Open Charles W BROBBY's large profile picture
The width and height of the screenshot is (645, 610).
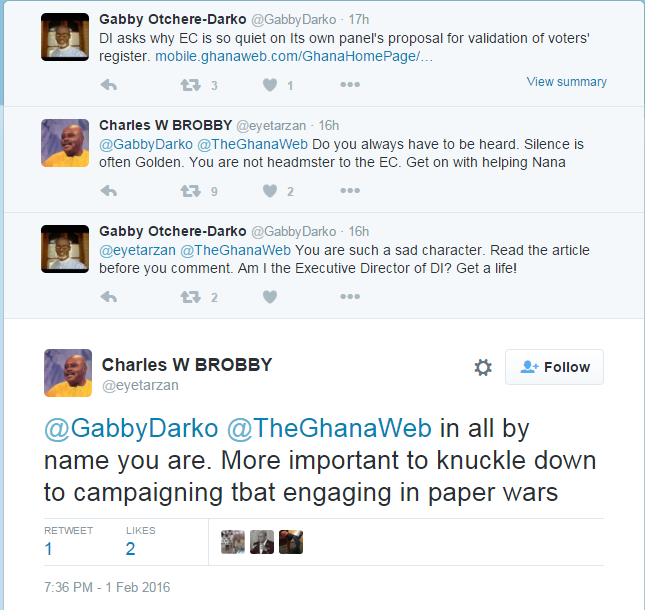coord(68,373)
